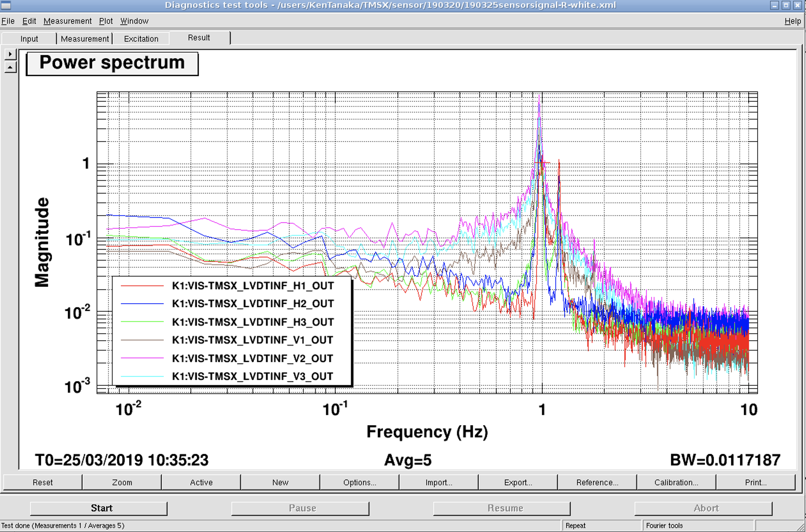Click the Pause button
Screen dimensions: 806x532
(x=300, y=508)
